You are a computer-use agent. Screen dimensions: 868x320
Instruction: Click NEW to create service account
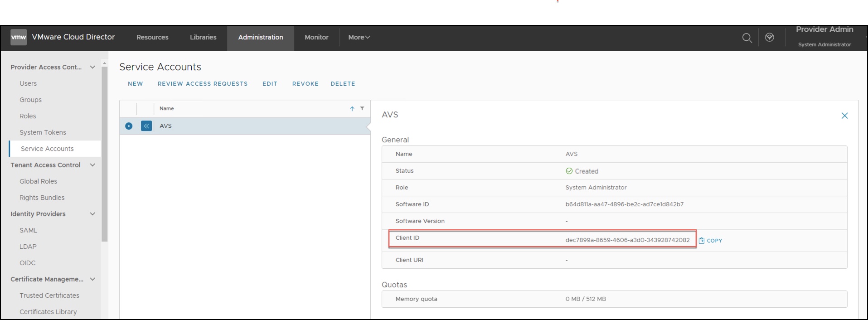135,84
